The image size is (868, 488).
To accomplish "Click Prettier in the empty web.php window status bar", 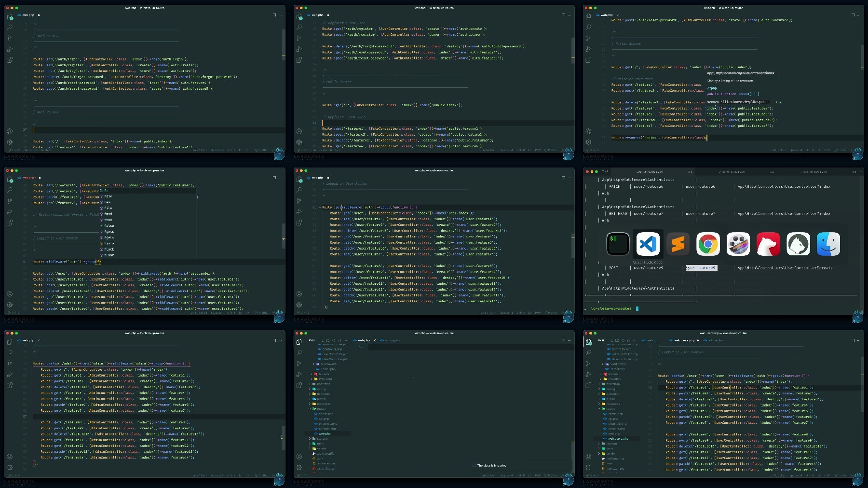I will click(x=551, y=475).
